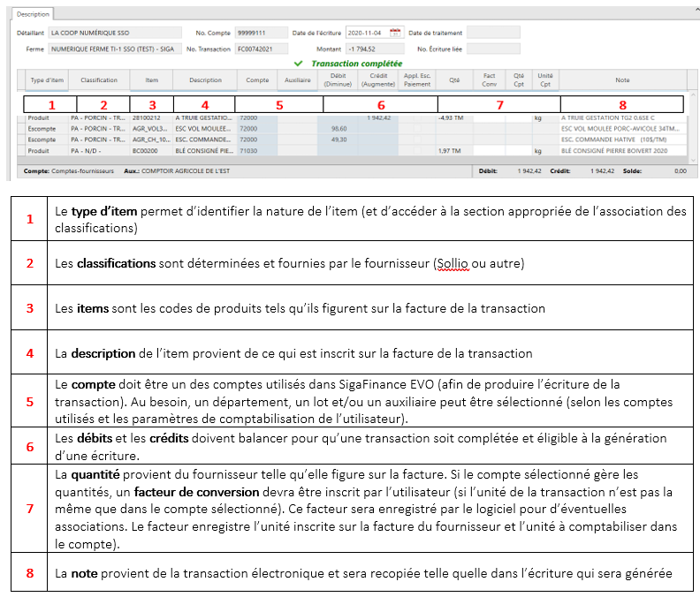Image resolution: width=700 pixels, height=597 pixels.
Task: Click the quantity 1,97 TM
Action: 450,151
